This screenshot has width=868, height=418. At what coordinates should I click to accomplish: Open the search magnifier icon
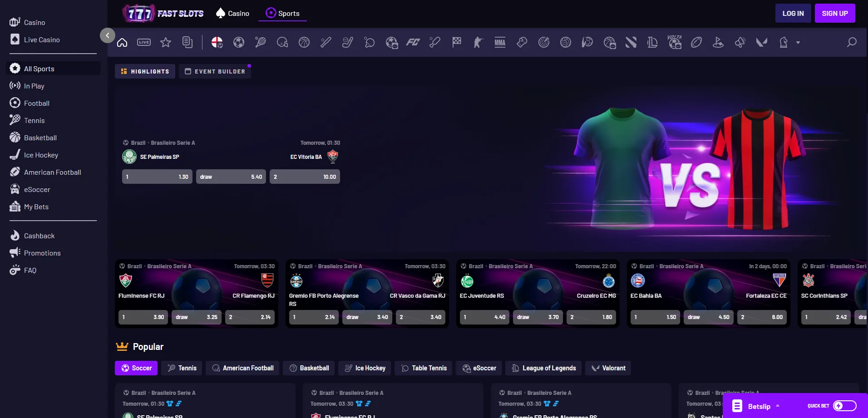(852, 42)
